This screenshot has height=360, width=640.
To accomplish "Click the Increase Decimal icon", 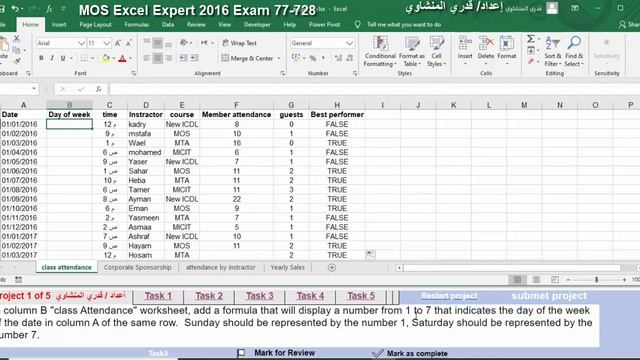I will tap(338, 58).
